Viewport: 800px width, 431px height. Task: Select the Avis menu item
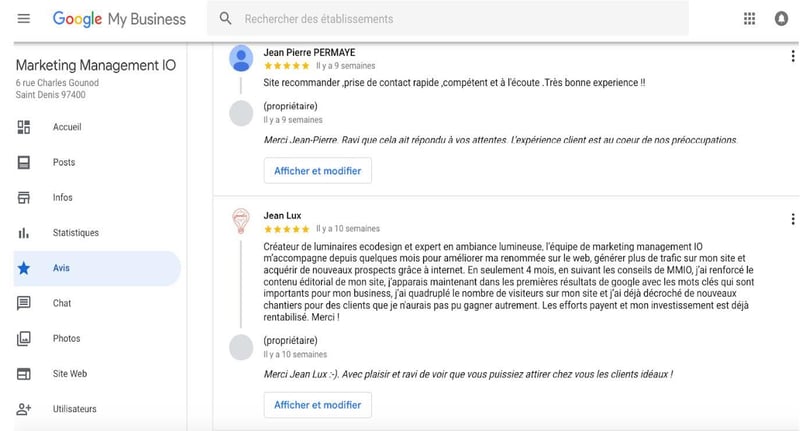[x=62, y=268]
